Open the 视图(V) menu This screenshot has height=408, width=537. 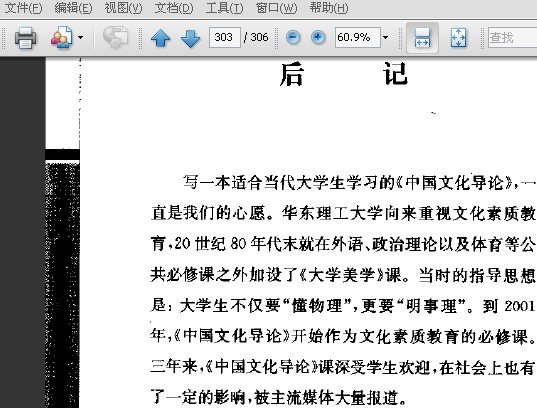(x=123, y=8)
